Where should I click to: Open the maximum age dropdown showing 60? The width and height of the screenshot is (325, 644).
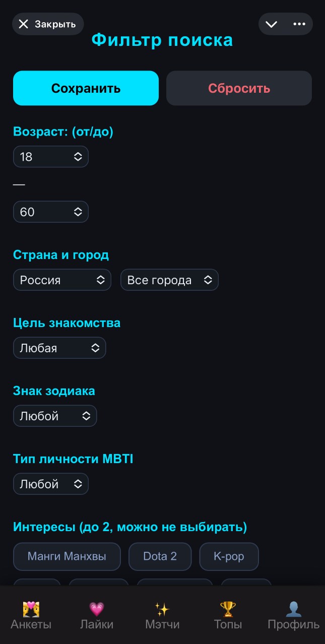(50, 212)
